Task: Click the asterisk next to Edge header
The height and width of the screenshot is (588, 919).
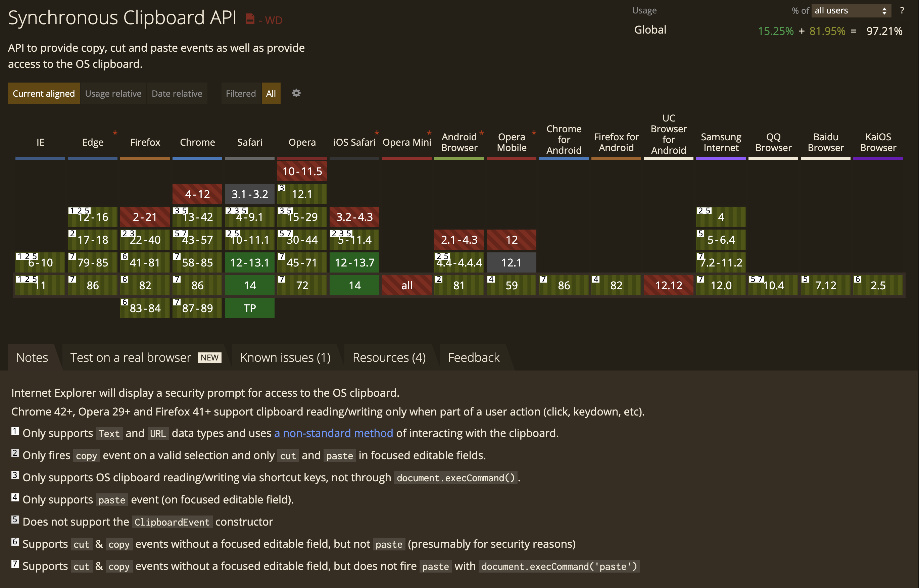Action: 115,133
